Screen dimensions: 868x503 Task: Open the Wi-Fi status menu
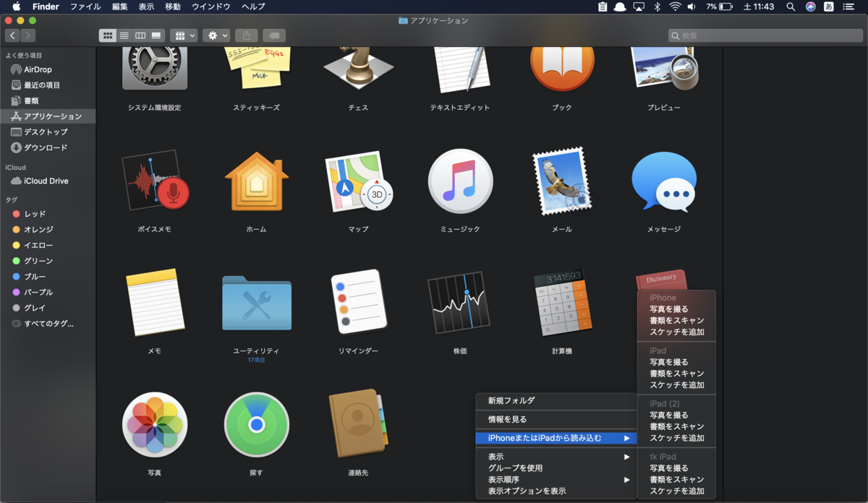(675, 7)
